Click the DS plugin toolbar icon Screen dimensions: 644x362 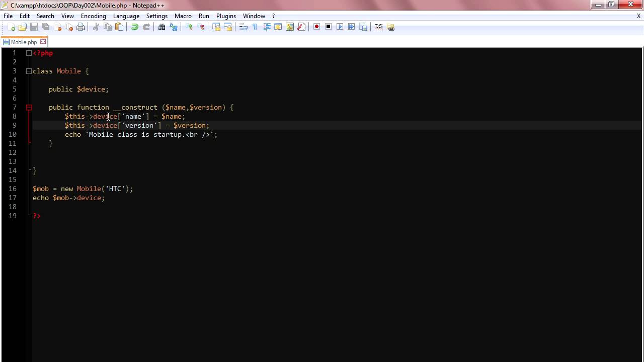click(x=379, y=27)
